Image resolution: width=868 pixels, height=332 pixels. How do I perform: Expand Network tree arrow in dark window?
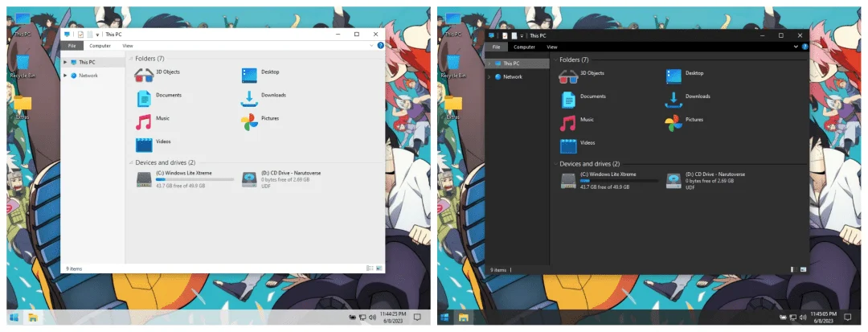coord(489,76)
